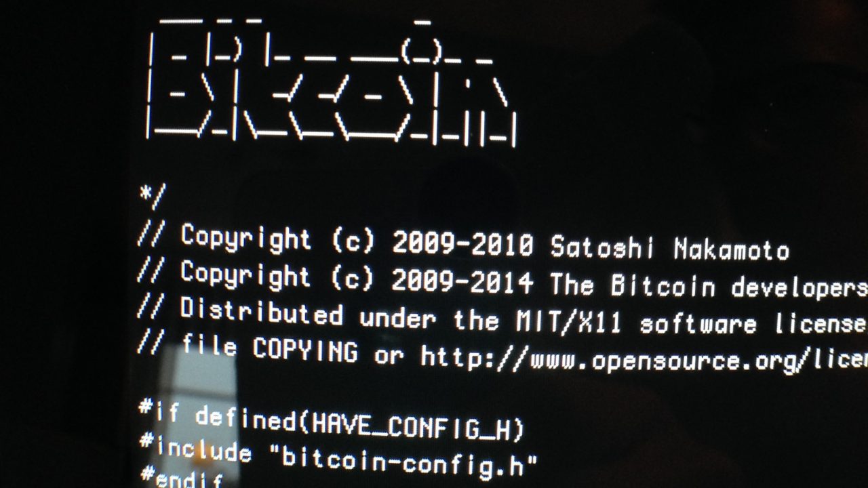
Task: Click the word 'Distributed' in the comment
Action: (261, 312)
